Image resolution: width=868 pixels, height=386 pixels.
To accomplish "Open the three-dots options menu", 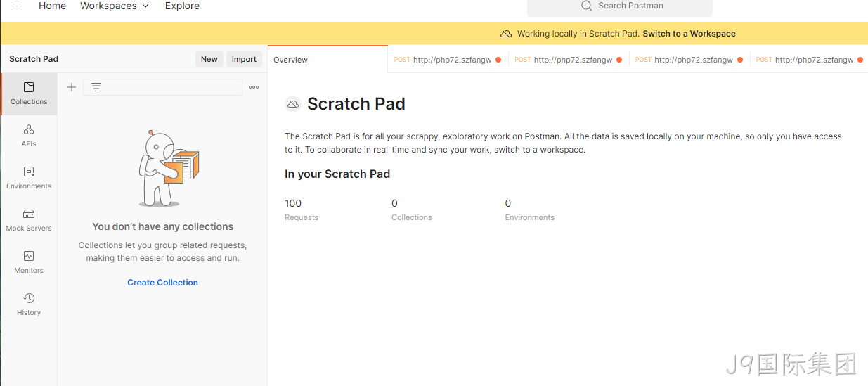I will pos(254,87).
